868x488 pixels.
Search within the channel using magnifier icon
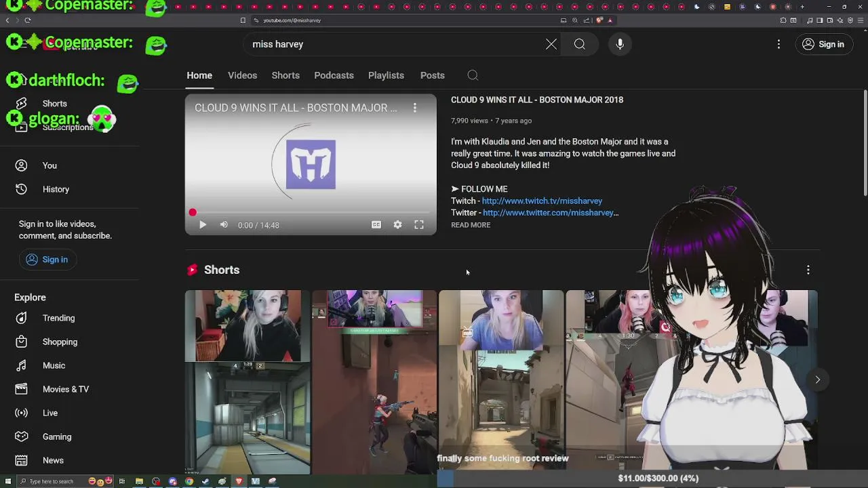point(473,75)
